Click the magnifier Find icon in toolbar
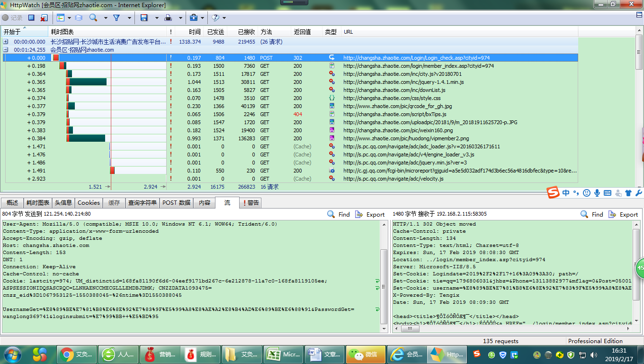Screen dimensions: 644x364 [93, 18]
